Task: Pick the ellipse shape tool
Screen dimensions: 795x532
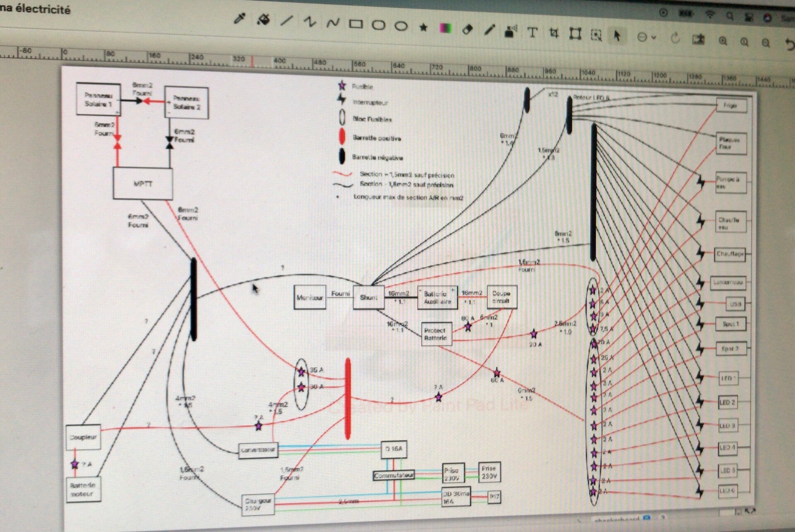Action: coord(400,26)
